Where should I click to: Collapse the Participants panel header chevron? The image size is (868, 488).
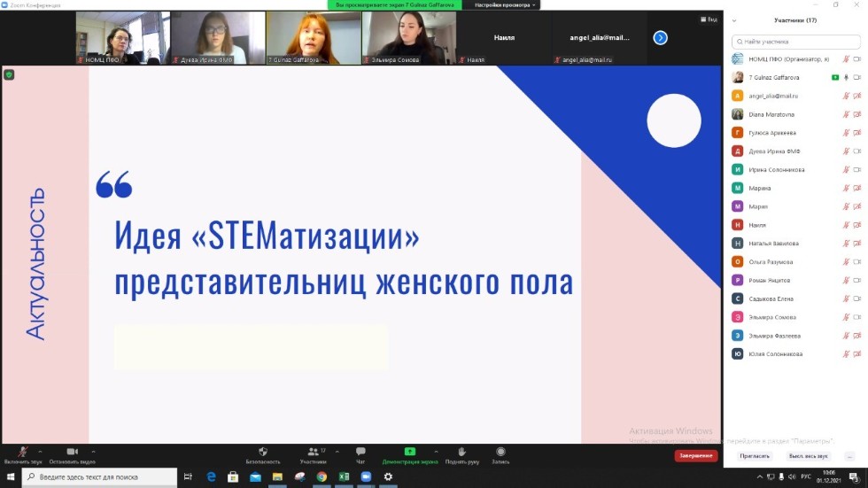click(734, 20)
